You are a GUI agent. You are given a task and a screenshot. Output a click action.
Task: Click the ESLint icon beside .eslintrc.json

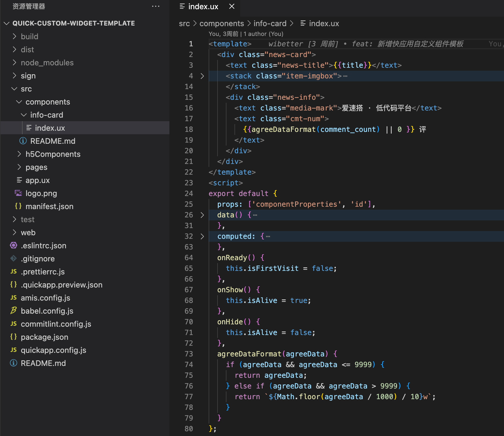13,245
